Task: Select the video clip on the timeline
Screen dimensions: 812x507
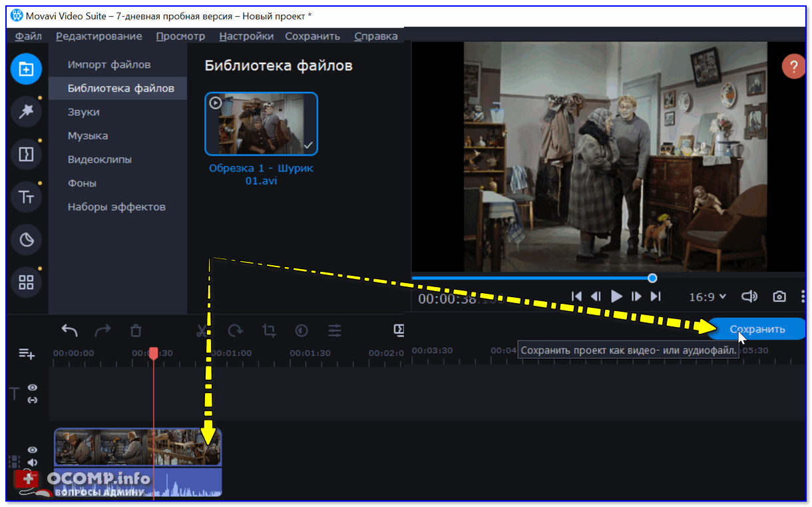Action: pyautogui.click(x=138, y=447)
